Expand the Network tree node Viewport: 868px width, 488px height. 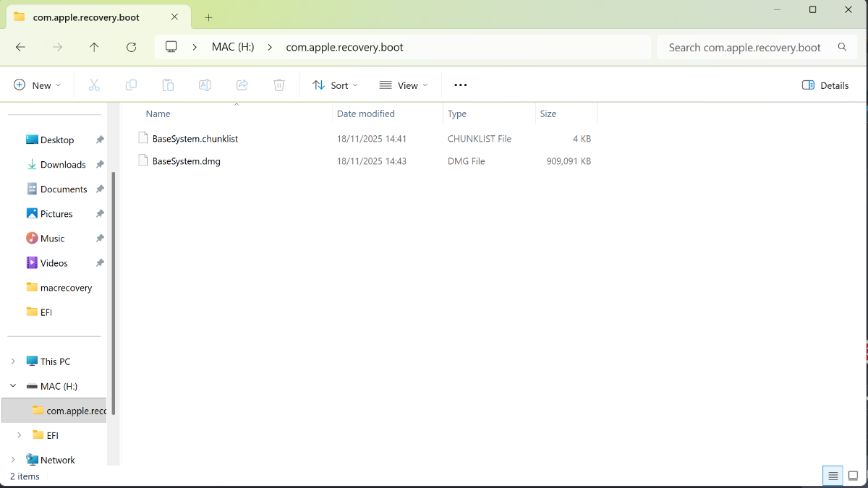pyautogui.click(x=13, y=460)
